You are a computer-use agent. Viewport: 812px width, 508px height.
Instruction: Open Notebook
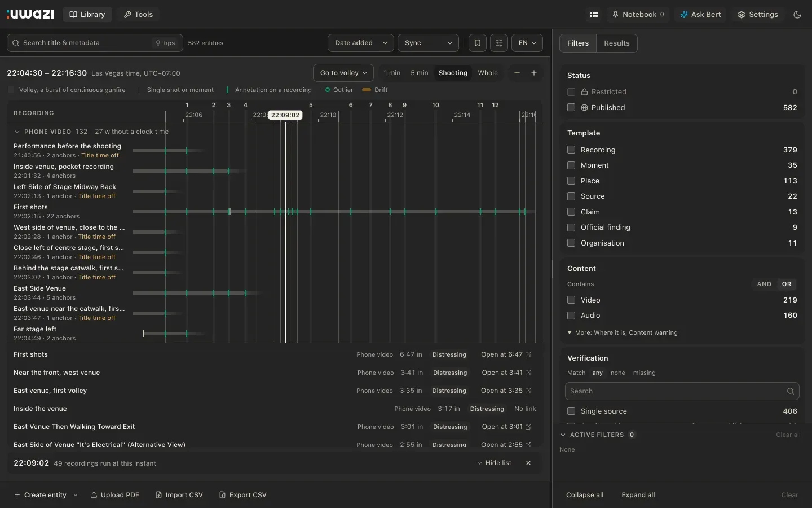coord(638,15)
